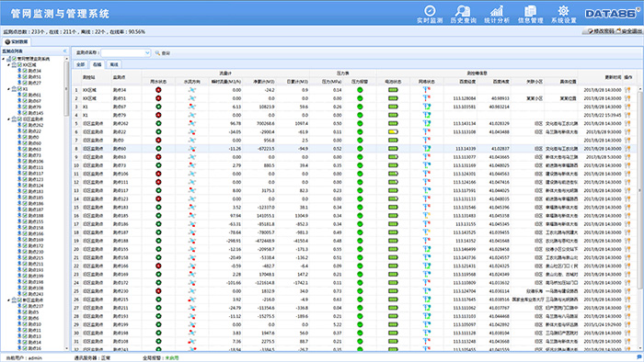Switch to the 在线 (online) tab
644x362 pixels.
(x=97, y=64)
